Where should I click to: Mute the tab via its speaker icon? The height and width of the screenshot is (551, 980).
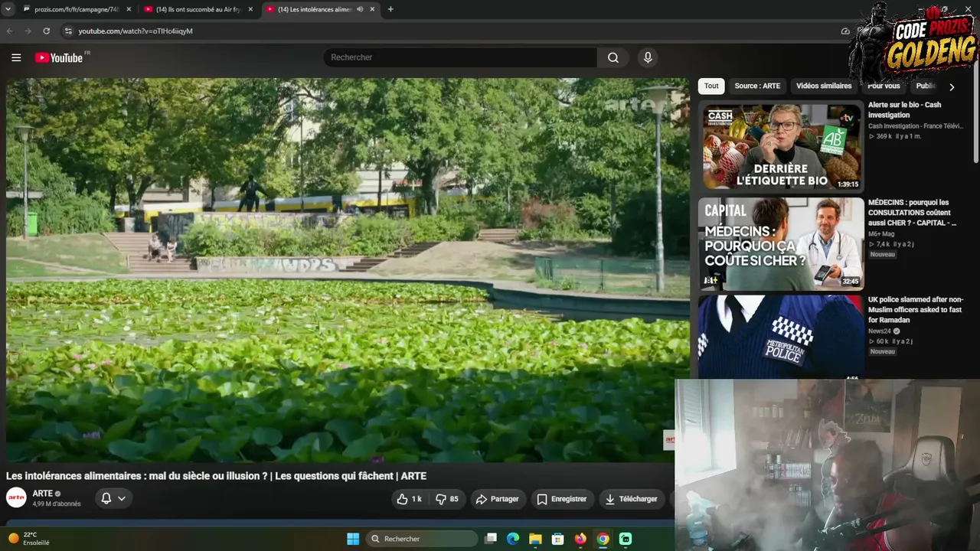(x=360, y=9)
